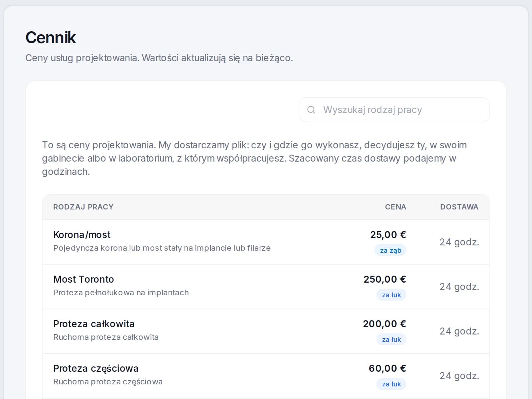The image size is (532, 399).
Task: Click the search magnifier icon
Action: (311, 110)
